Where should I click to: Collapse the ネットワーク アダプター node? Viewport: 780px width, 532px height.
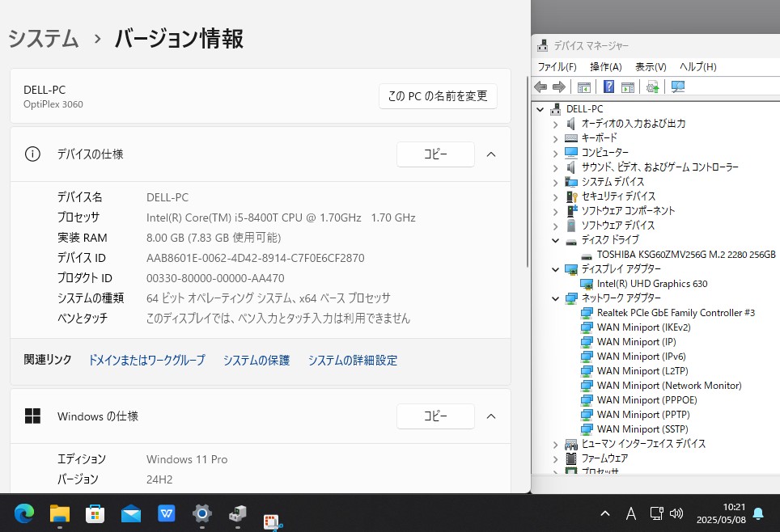(556, 299)
